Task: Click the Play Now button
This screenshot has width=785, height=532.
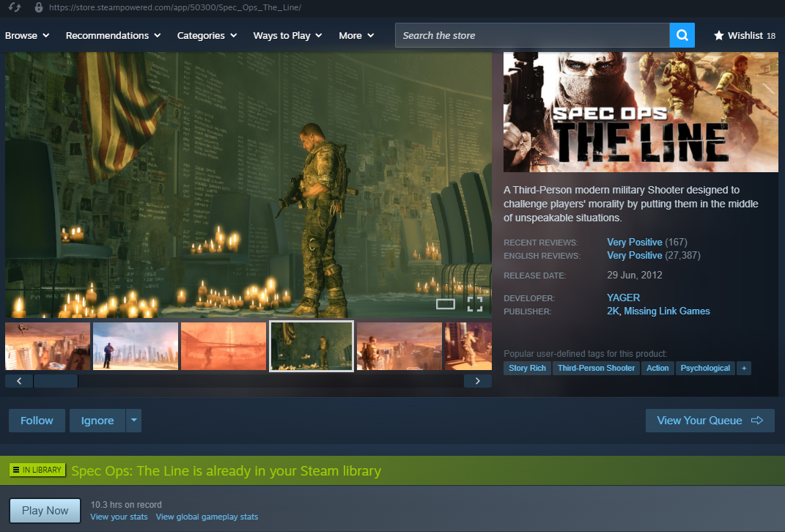Action: [x=45, y=511]
